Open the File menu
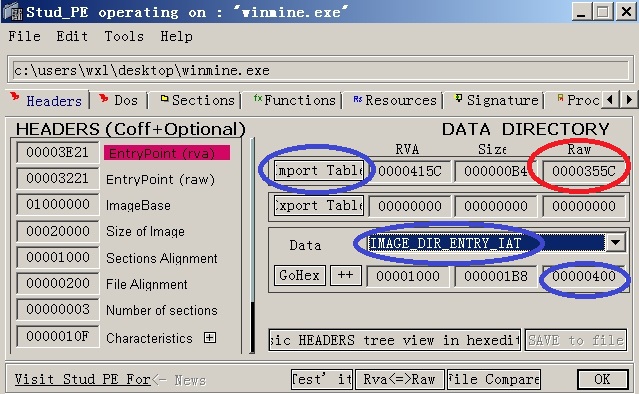Viewport: 639px width, 394px height. [x=24, y=36]
